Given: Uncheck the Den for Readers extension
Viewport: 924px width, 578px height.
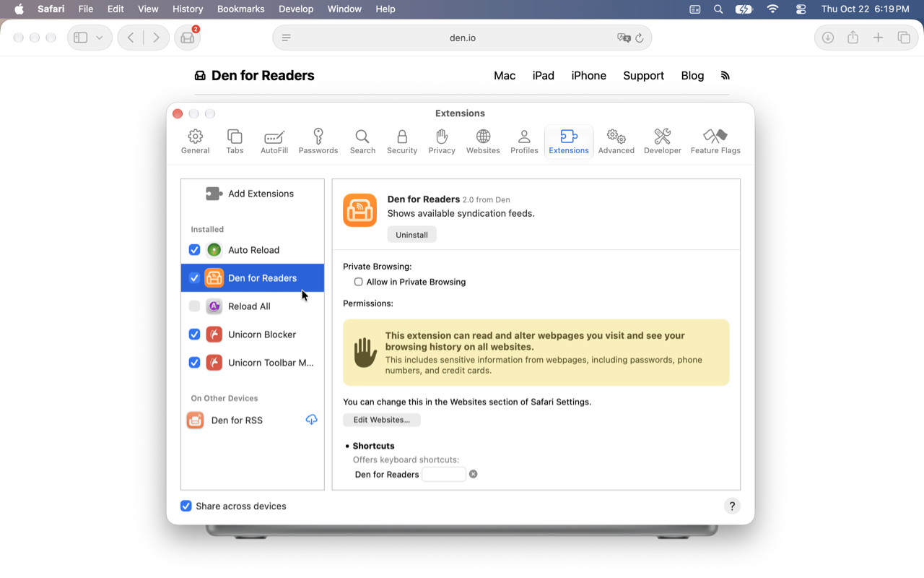Looking at the screenshot, I should tap(194, 278).
